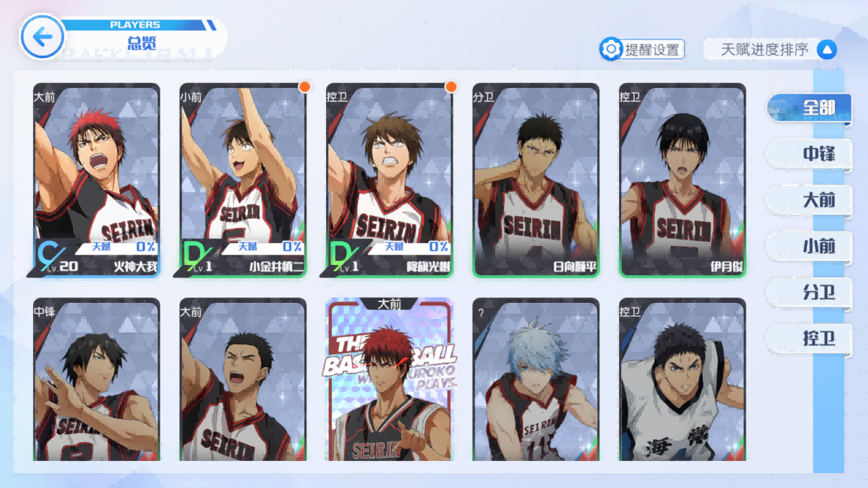868x488 pixels.
Task: Show only 控卫 players
Action: [x=809, y=338]
